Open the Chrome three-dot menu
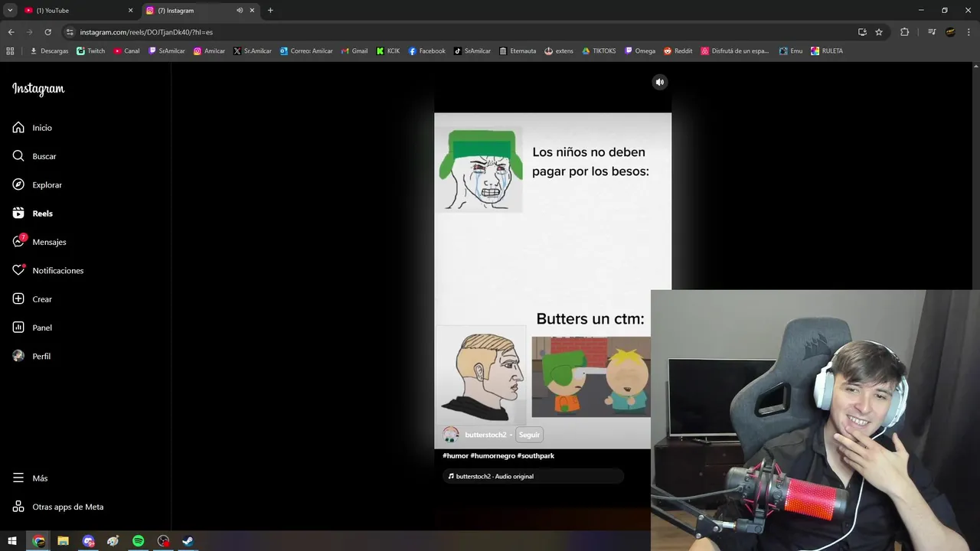Viewport: 980px width, 551px height. pyautogui.click(x=969, y=32)
